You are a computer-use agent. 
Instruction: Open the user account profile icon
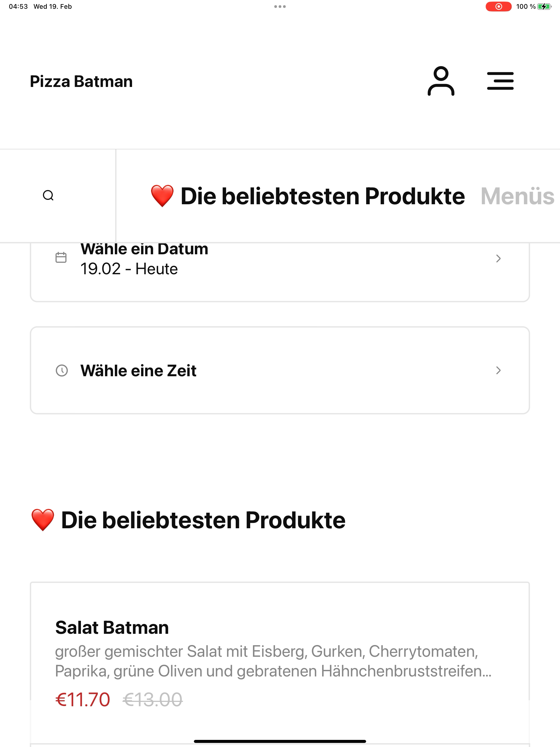441,81
